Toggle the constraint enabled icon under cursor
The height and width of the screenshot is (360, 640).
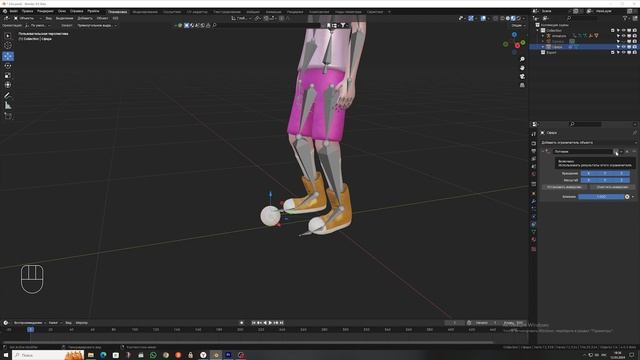pos(616,152)
